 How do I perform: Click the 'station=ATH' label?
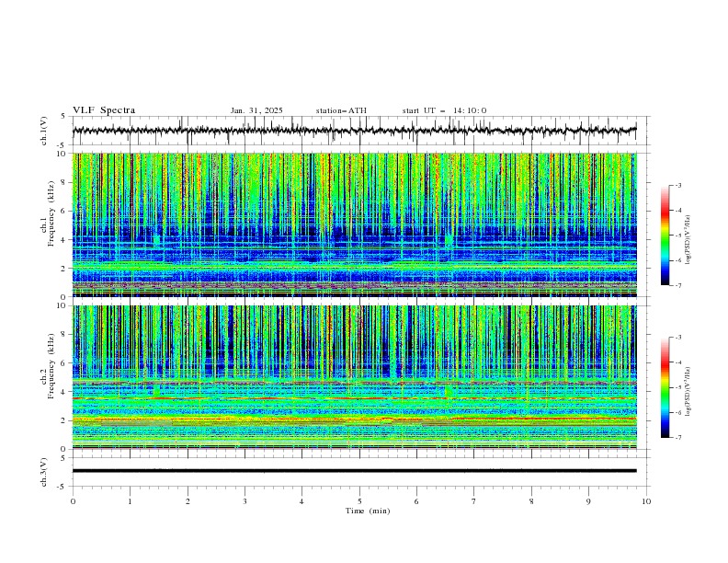(x=341, y=110)
